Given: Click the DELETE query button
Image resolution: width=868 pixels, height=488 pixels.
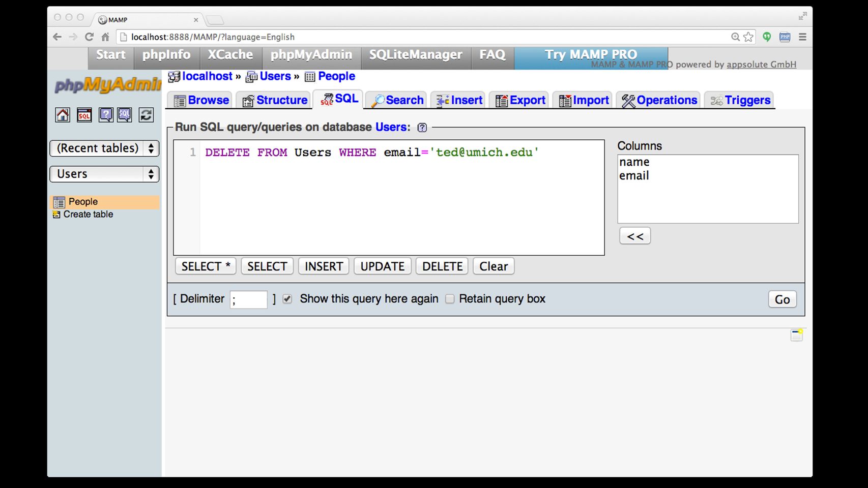Looking at the screenshot, I should tap(442, 266).
